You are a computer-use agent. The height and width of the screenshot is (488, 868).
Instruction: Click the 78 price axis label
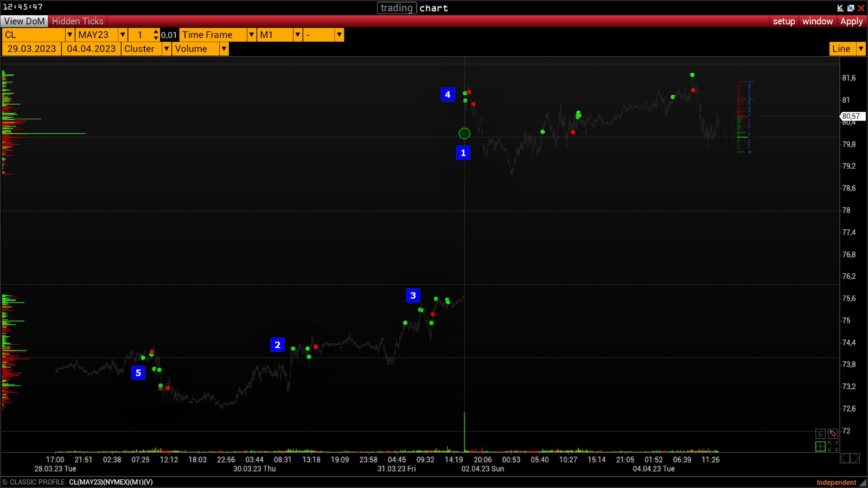846,210
